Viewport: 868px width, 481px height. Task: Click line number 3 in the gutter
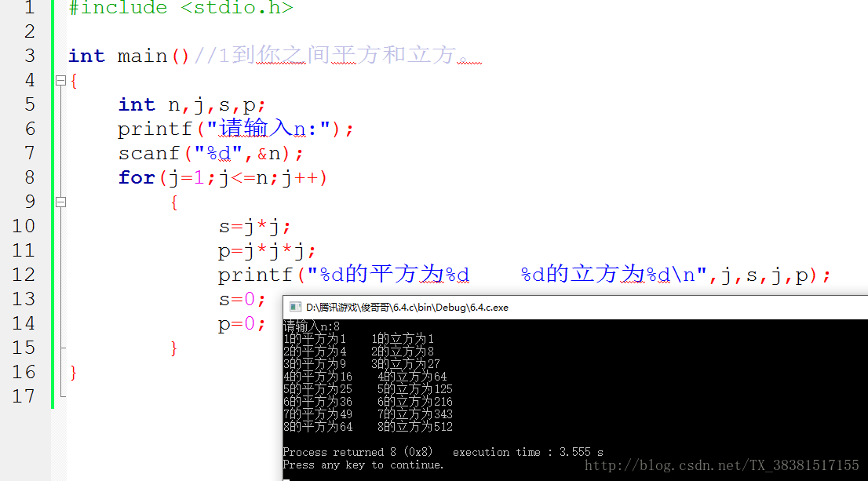tap(30, 56)
